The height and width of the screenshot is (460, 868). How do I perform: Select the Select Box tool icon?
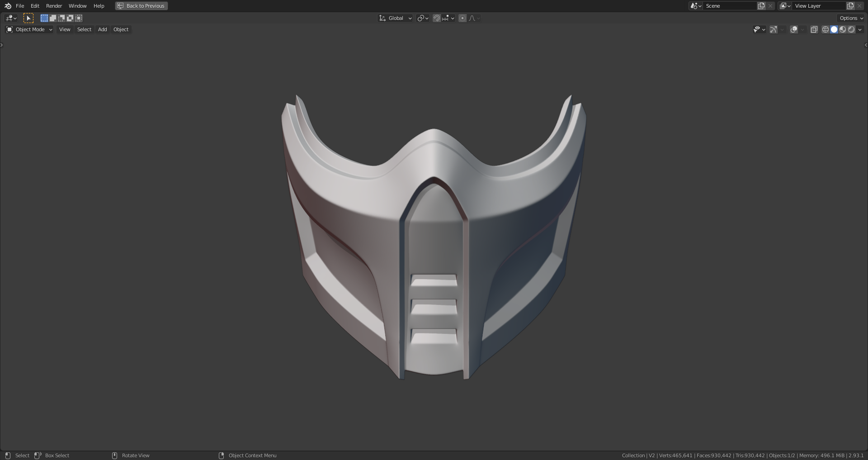point(28,18)
